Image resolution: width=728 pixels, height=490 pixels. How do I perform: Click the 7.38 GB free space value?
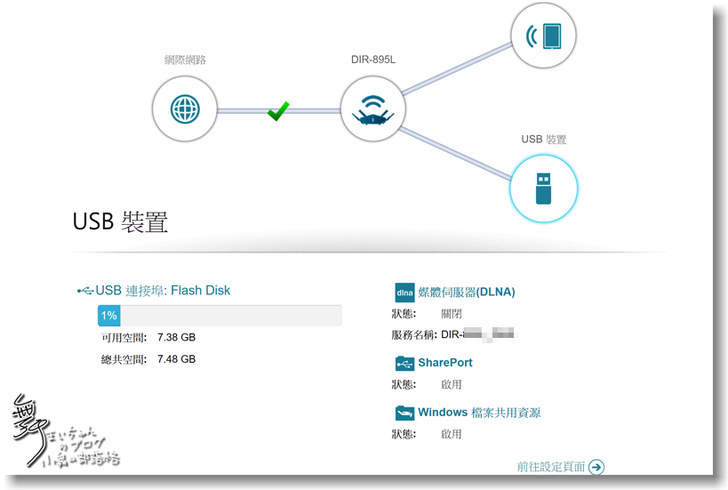[x=176, y=338]
